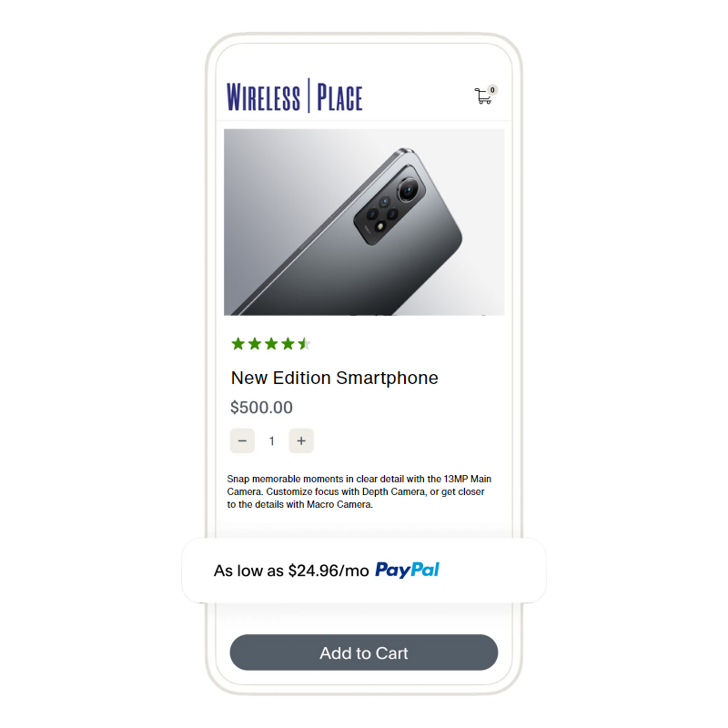Click the second rating star
The height and width of the screenshot is (728, 728).
point(255,344)
